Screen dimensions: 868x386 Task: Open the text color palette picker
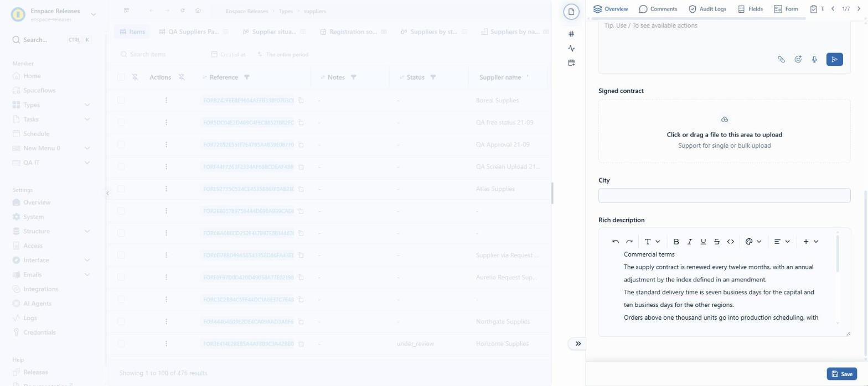753,242
